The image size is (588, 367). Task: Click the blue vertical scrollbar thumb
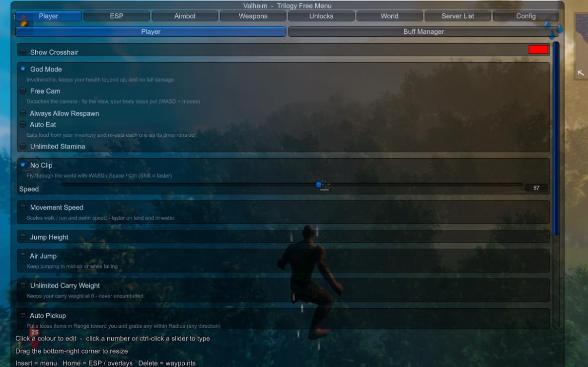[x=556, y=139]
